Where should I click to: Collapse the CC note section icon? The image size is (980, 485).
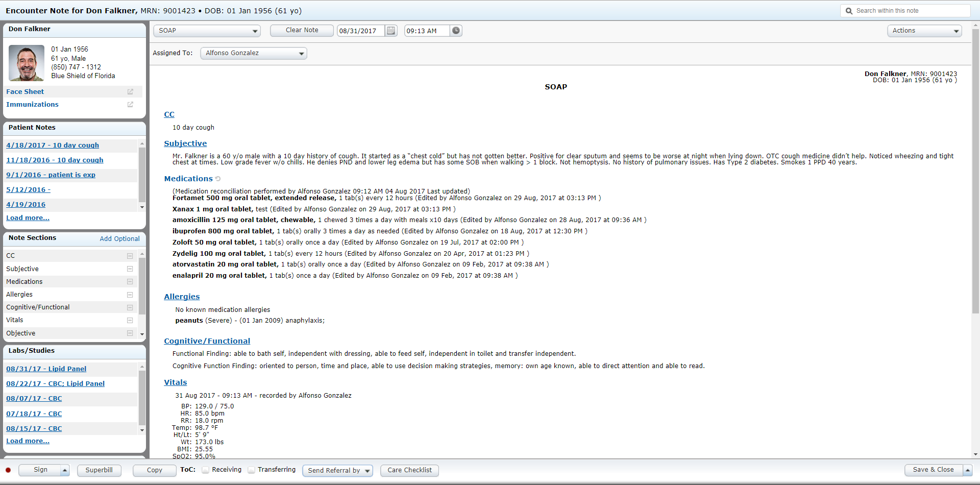(x=130, y=256)
